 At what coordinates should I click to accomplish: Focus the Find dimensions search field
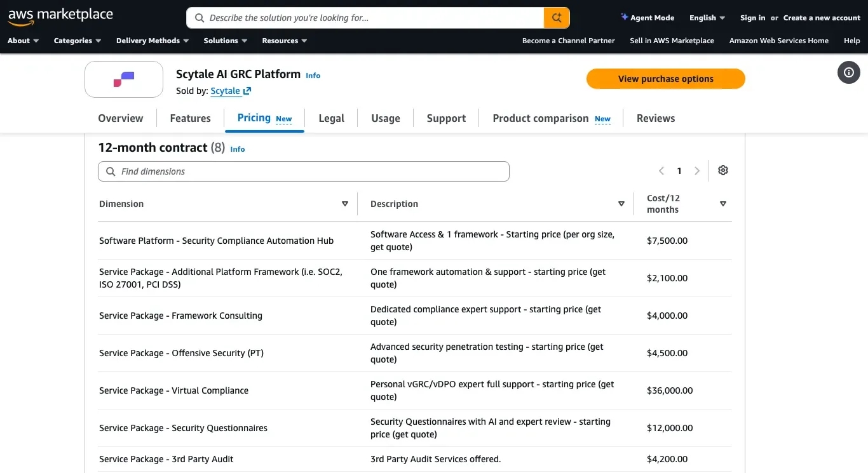[304, 171]
